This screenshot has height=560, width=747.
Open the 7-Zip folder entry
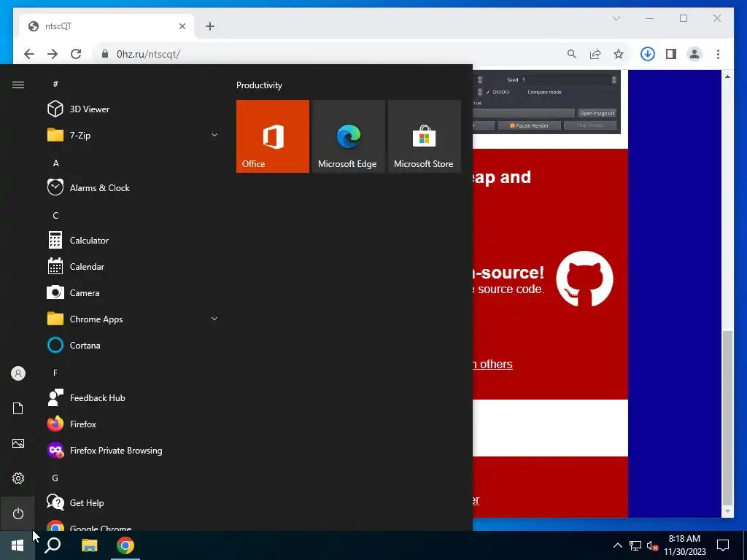(x=132, y=135)
